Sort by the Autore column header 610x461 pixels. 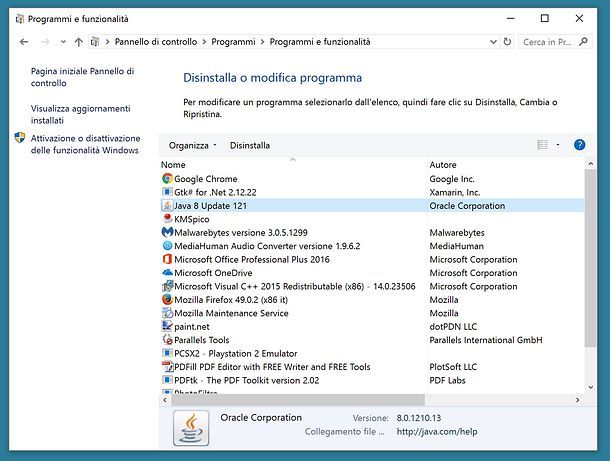tap(505, 165)
